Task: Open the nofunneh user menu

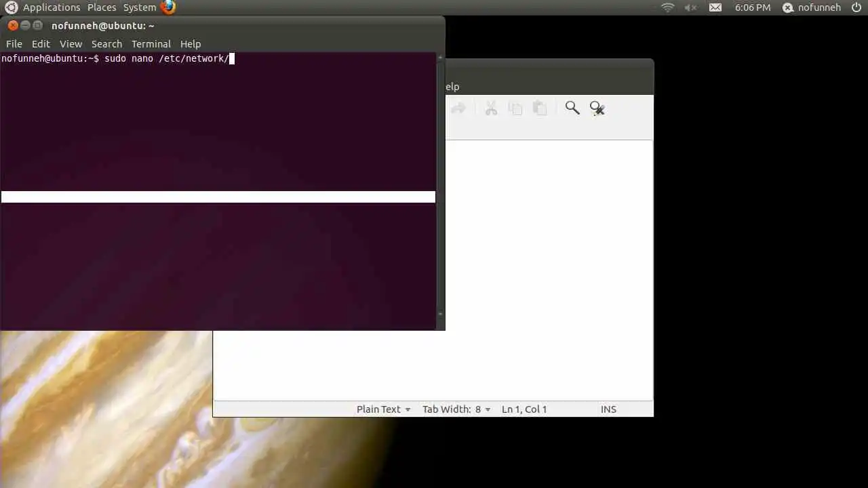Action: 812,7
